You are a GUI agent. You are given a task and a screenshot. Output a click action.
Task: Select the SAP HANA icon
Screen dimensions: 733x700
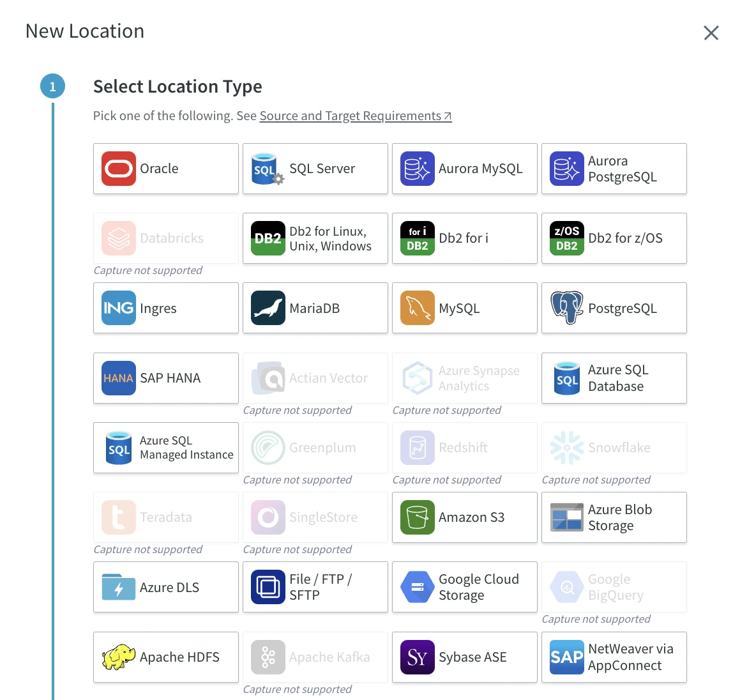point(117,377)
